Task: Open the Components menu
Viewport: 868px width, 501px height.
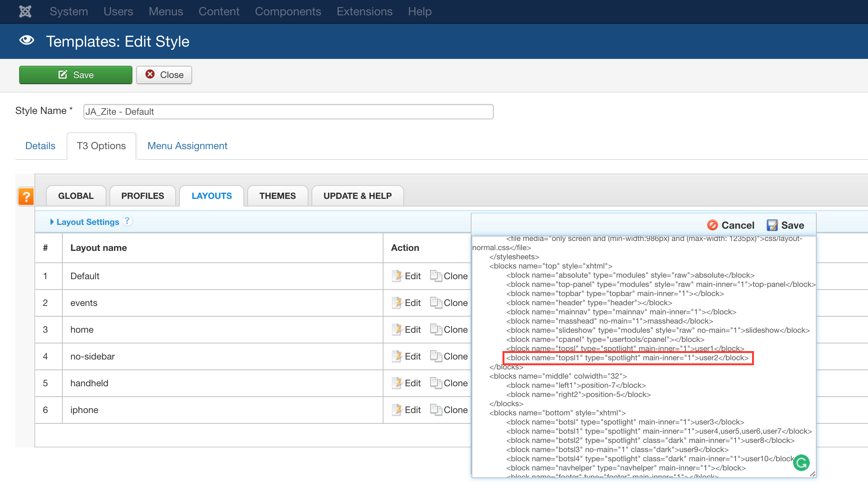Action: [288, 11]
